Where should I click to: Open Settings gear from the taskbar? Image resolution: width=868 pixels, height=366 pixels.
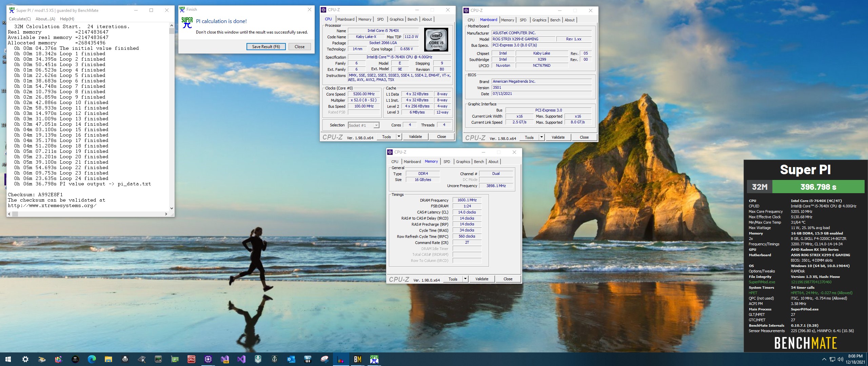pyautogui.click(x=25, y=359)
